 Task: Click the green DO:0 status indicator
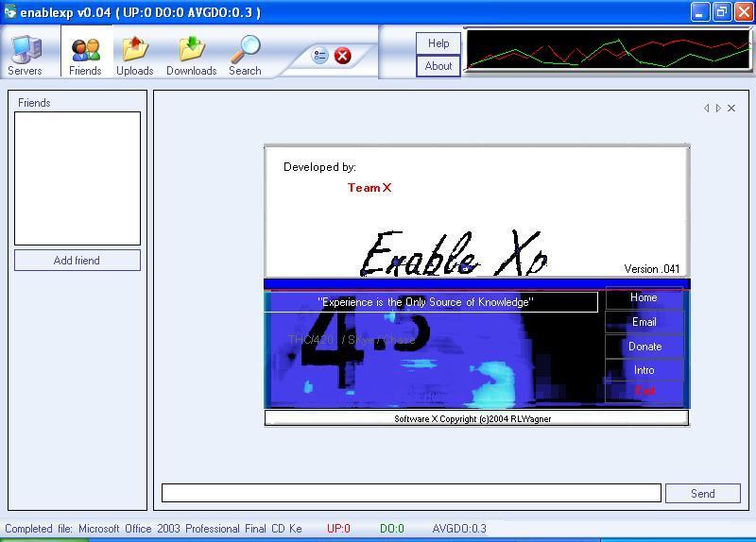[x=391, y=529]
